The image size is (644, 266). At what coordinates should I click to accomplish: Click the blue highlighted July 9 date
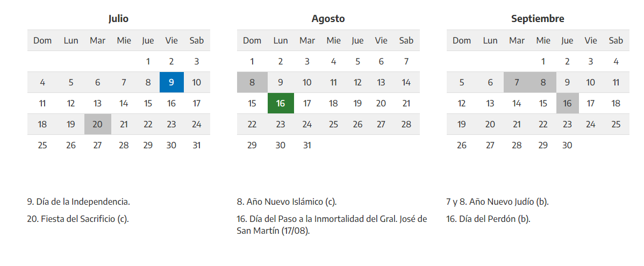point(171,82)
